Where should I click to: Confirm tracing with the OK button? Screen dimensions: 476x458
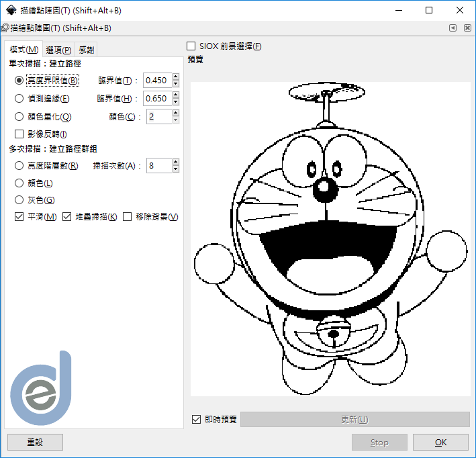pyautogui.click(x=440, y=442)
